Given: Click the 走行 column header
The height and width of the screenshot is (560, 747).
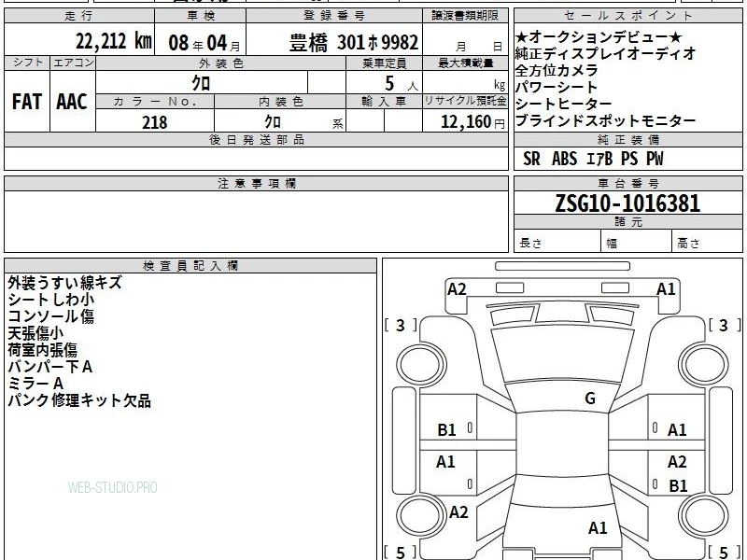Looking at the screenshot, I should point(79,16).
